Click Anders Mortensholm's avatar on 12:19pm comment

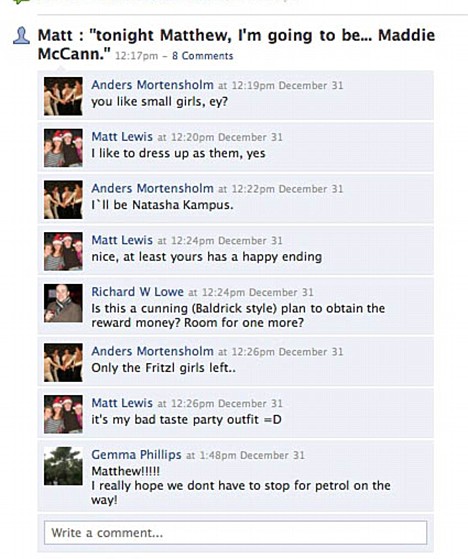tap(63, 96)
